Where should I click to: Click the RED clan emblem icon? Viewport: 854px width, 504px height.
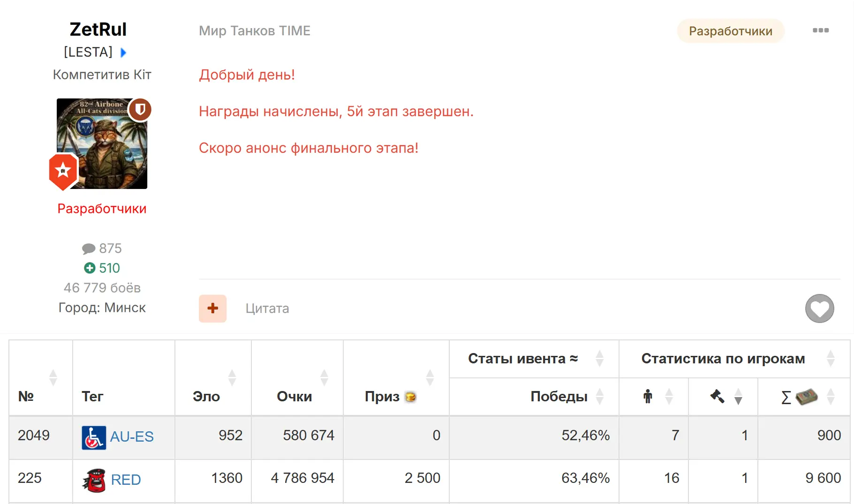94,480
